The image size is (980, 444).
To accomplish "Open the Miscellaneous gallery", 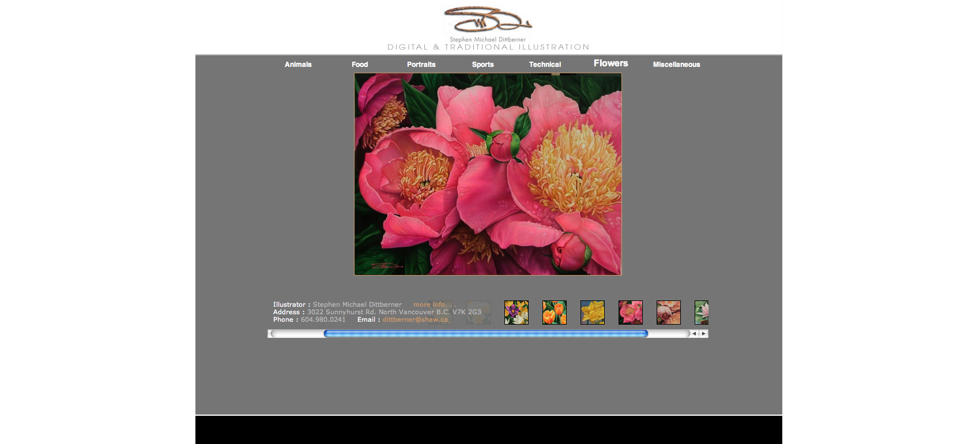I will 677,65.
